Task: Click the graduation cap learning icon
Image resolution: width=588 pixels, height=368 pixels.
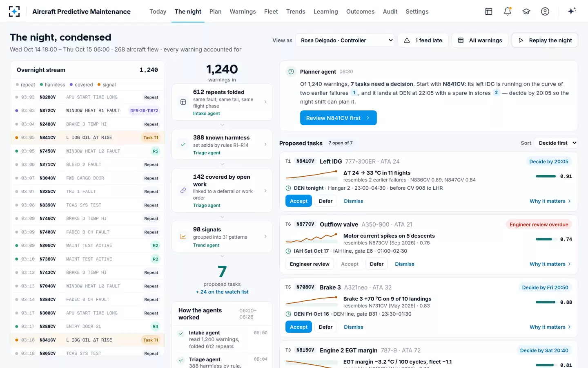Action: (526, 11)
